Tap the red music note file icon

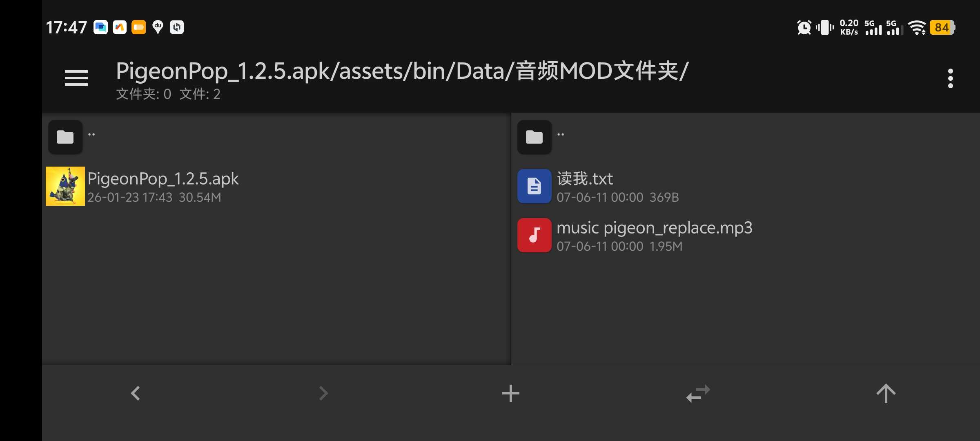[x=534, y=235]
